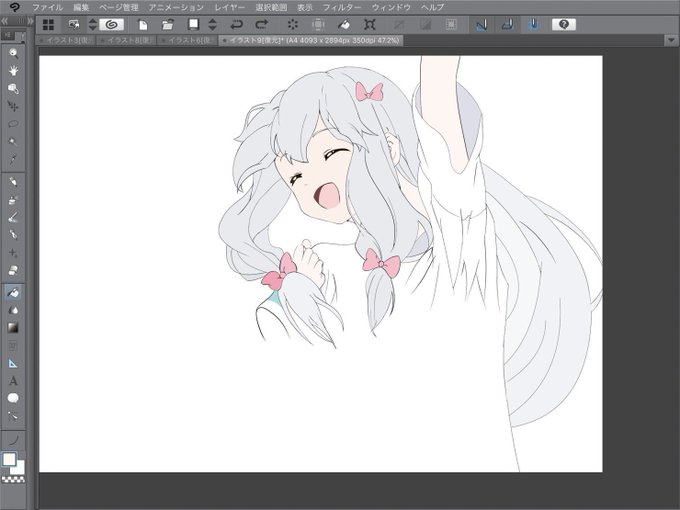This screenshot has height=510, width=680.
Task: Click the up/down arrows beside the Save icon
Action: [x=212, y=25]
